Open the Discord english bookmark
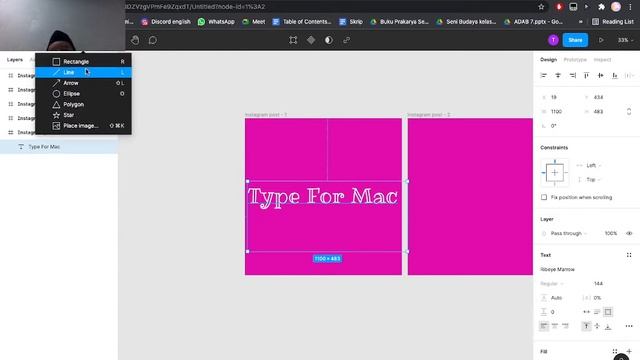Screen dimensions: 640x360 pyautogui.click(x=166, y=22)
